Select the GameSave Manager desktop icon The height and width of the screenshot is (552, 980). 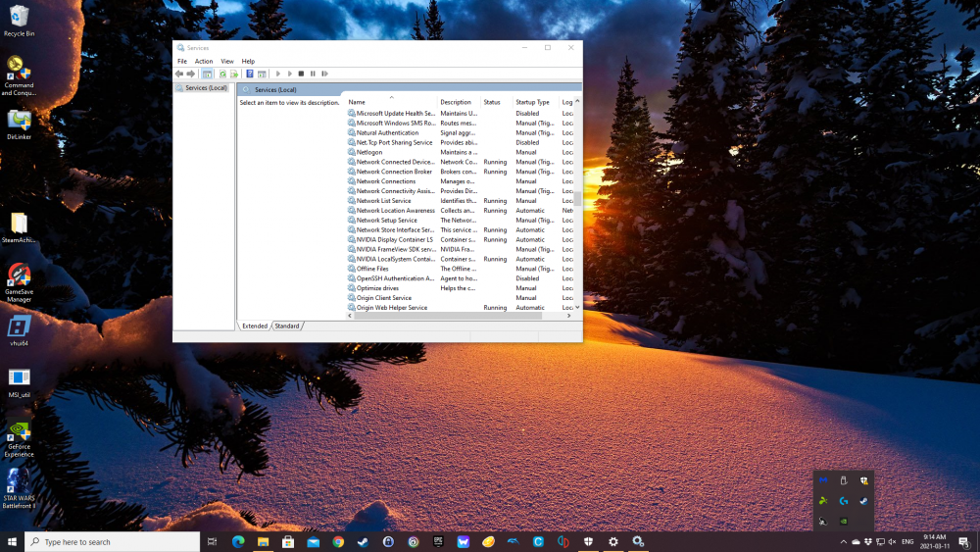[19, 282]
